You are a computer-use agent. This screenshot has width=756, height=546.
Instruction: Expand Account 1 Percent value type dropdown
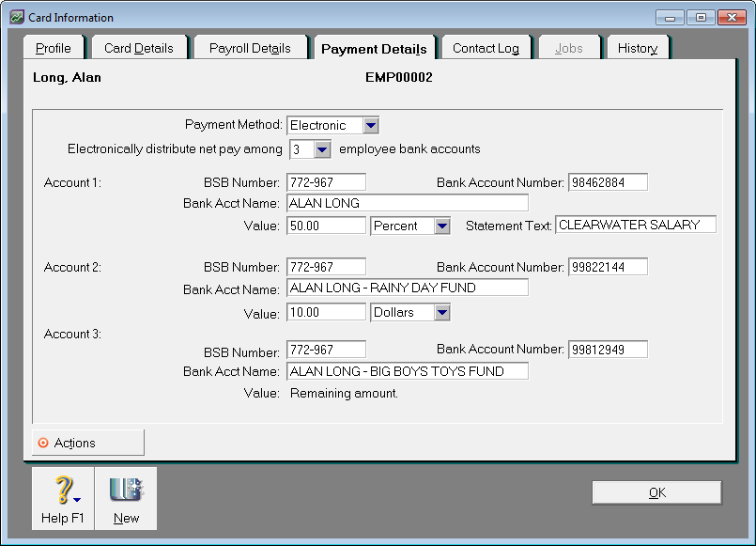tap(441, 226)
